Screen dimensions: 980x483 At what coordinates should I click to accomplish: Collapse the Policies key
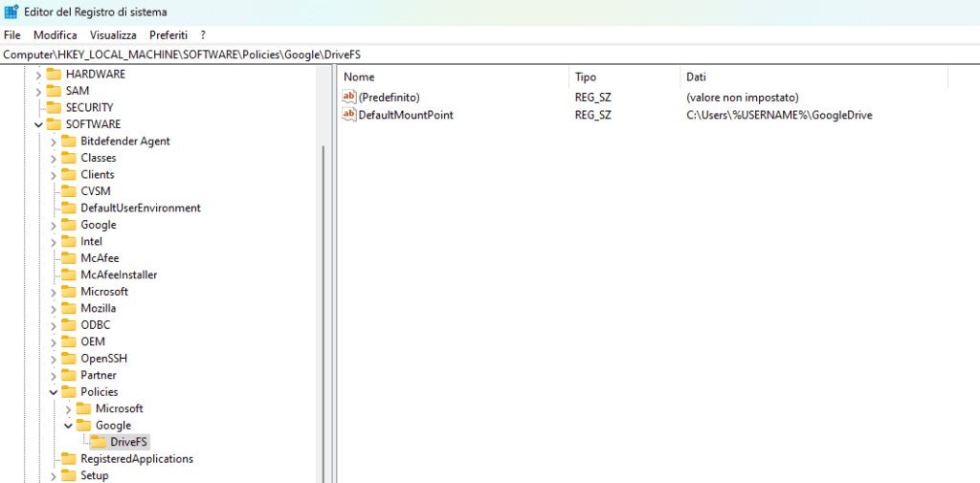coord(54,392)
